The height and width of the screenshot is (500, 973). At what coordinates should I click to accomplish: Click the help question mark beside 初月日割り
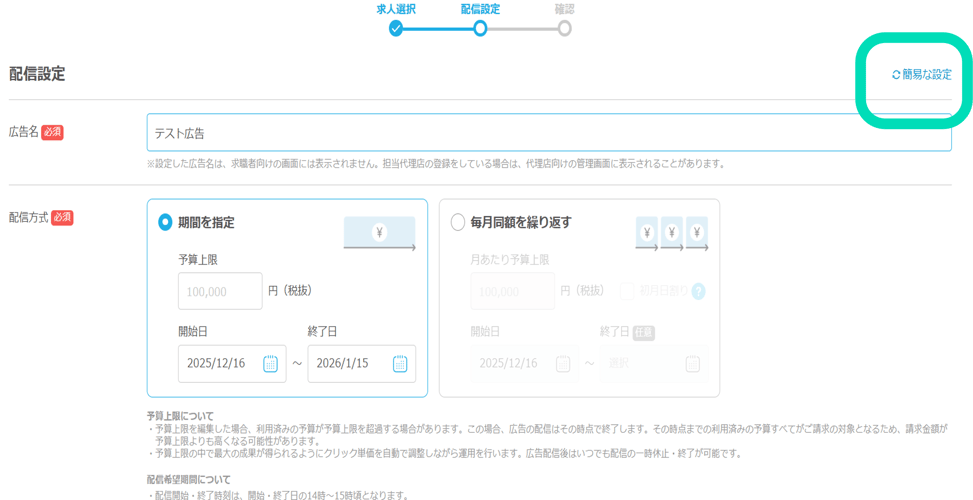point(699,291)
